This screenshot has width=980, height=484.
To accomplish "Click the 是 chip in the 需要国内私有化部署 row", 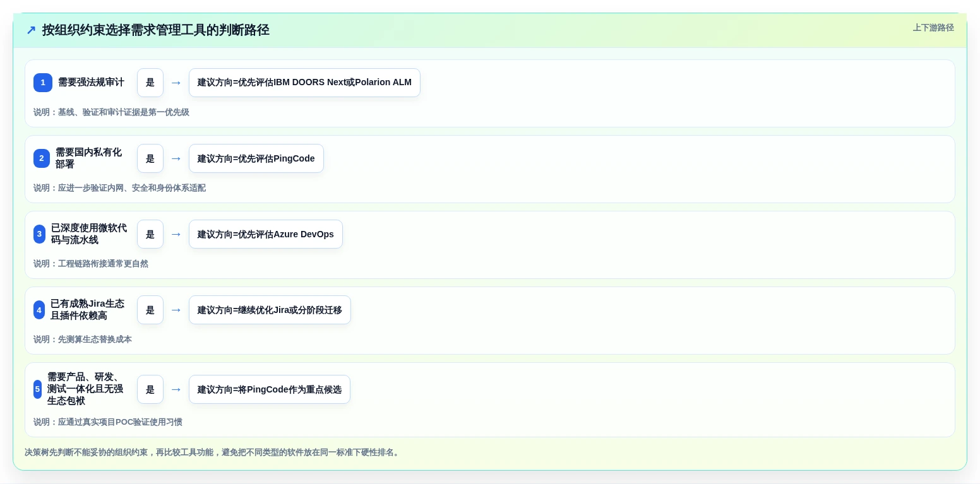I will click(x=150, y=158).
